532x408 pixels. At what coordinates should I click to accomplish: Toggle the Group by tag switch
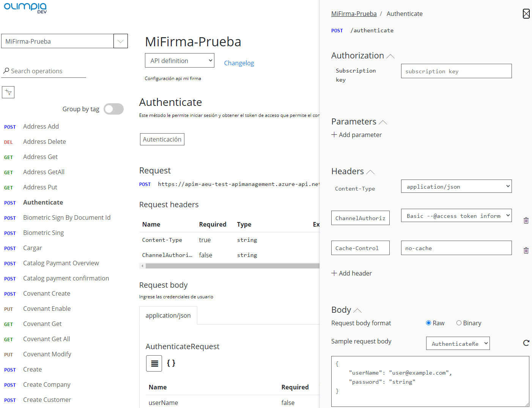click(113, 109)
